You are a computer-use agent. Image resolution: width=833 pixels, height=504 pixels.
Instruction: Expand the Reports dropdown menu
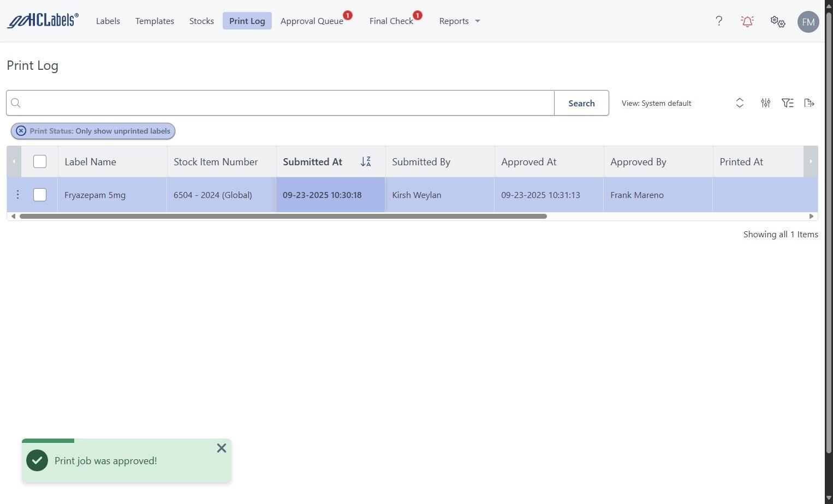(x=460, y=21)
